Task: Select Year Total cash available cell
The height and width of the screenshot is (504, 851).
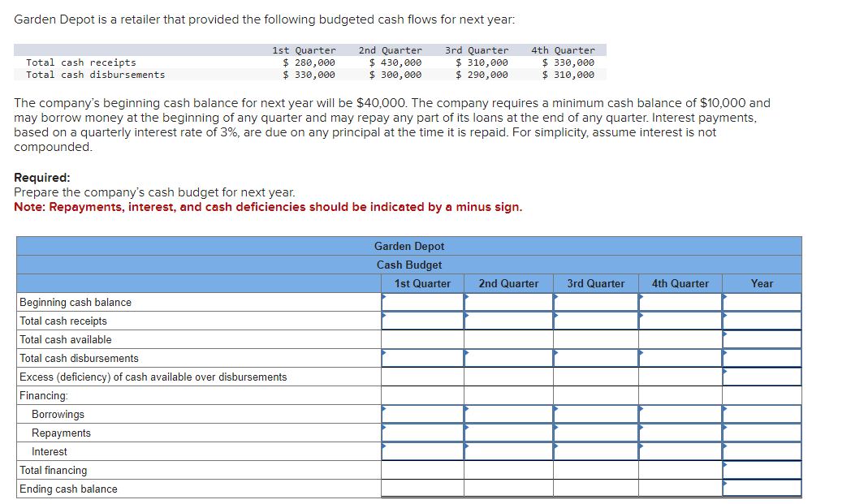Action: coord(762,339)
